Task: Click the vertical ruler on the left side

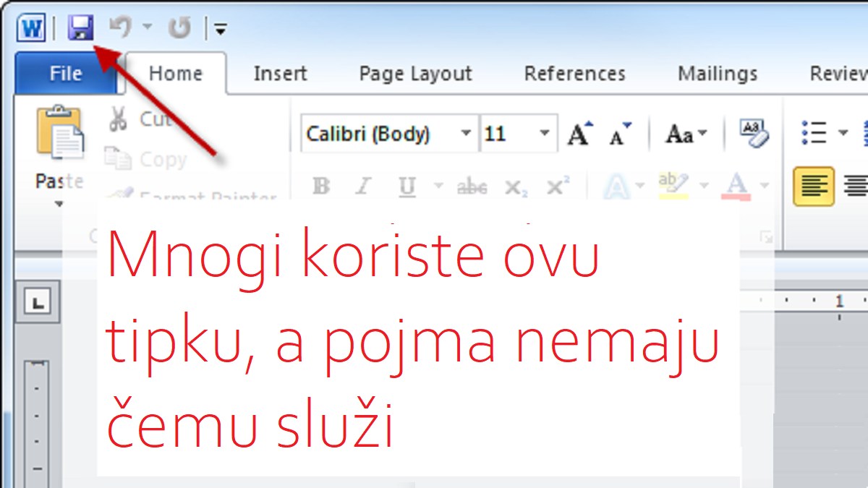Action: [x=36, y=423]
